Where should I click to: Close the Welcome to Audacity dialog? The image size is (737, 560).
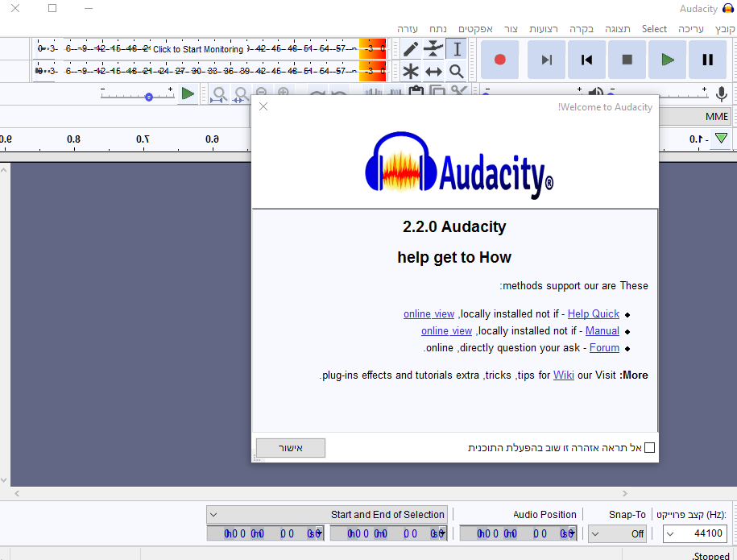(263, 106)
